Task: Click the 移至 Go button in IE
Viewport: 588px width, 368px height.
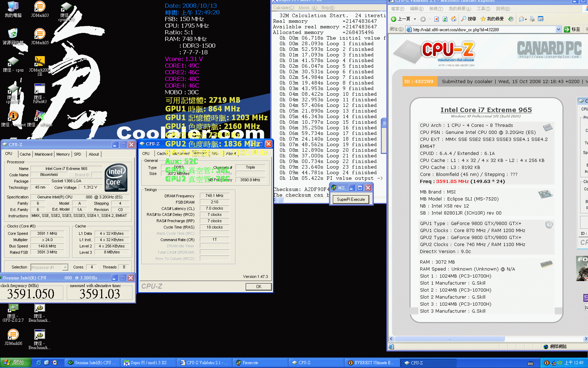Action: pyautogui.click(x=573, y=30)
